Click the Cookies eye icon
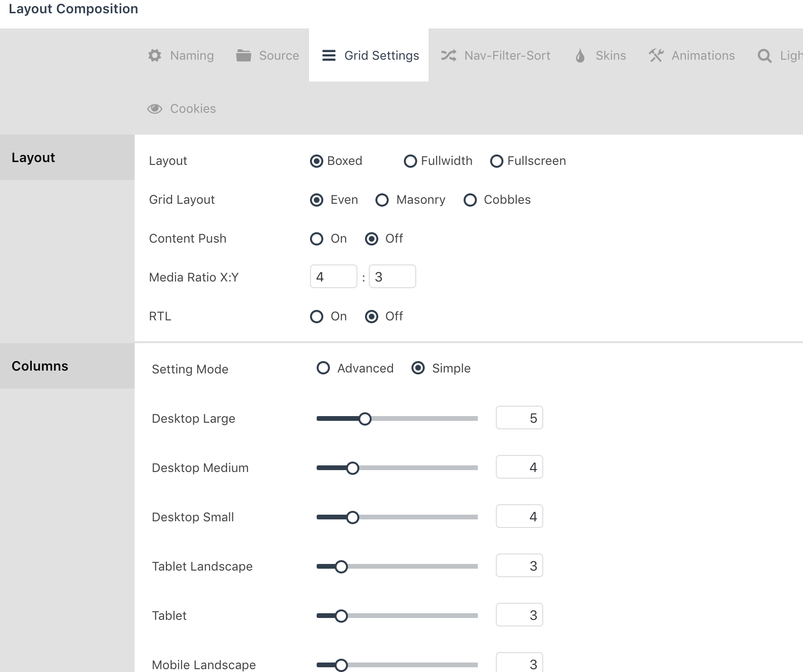803x672 pixels. [x=155, y=109]
